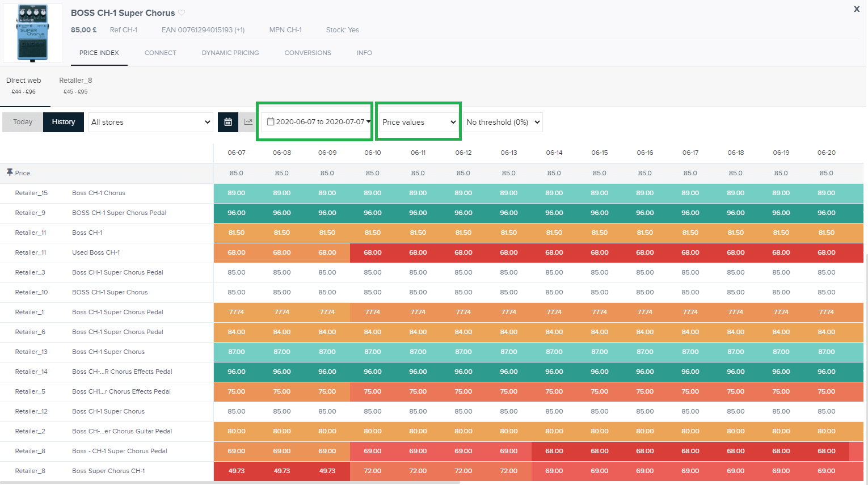Click Retailer_6 row label

(30, 332)
